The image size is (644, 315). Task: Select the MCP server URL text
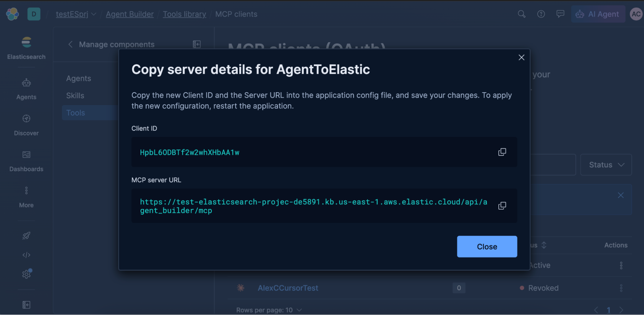[313, 206]
